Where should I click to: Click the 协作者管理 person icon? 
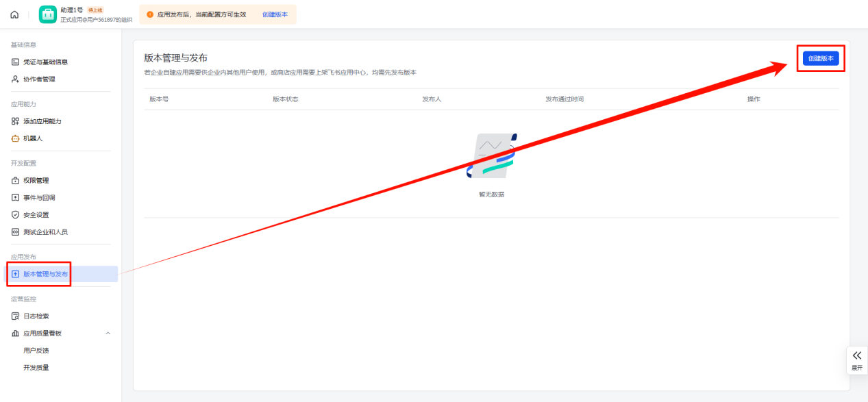pos(15,79)
